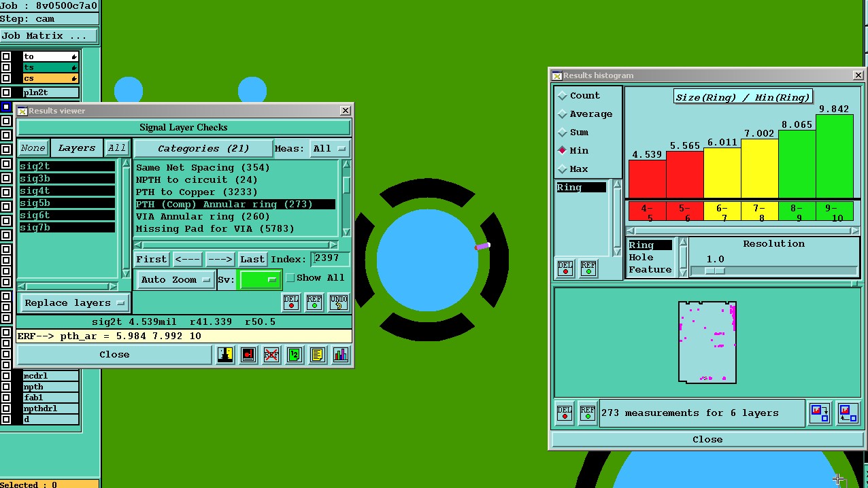Select 'Same Net Spacing (354)' category
Image resolution: width=868 pixels, height=488 pixels.
point(203,167)
